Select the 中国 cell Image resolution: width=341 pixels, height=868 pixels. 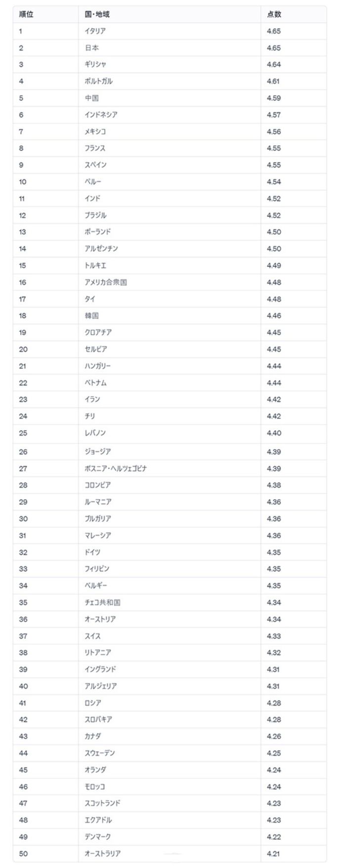point(91,98)
